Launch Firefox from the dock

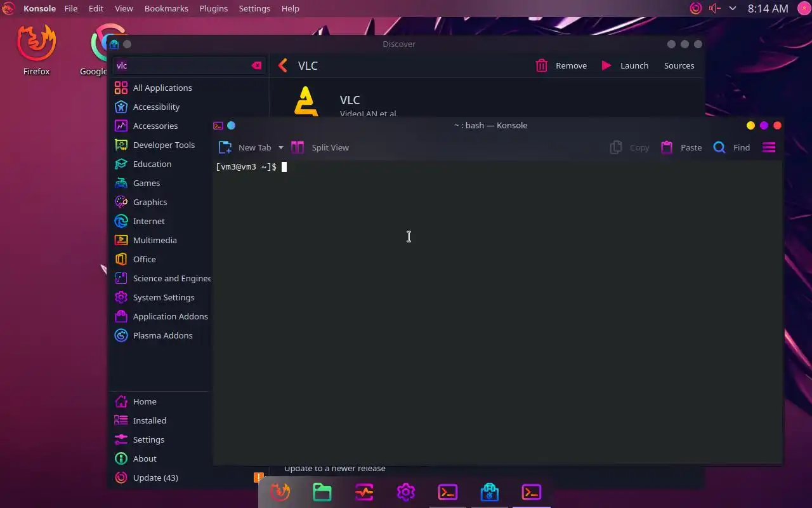(x=280, y=492)
